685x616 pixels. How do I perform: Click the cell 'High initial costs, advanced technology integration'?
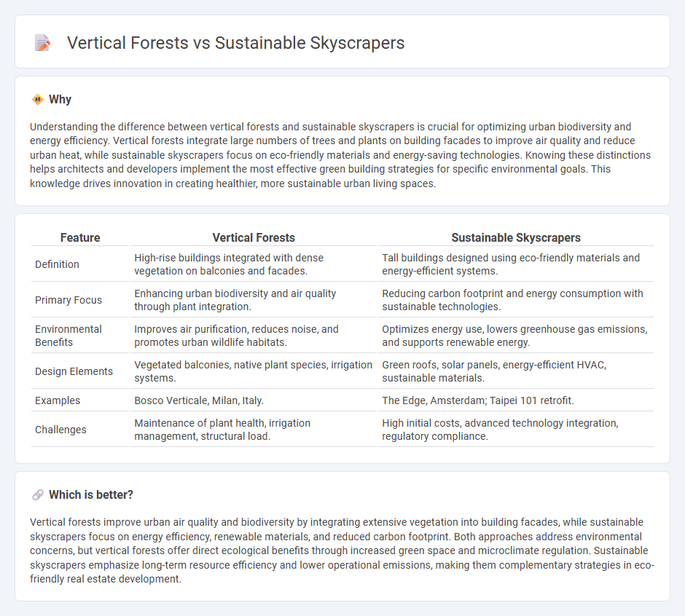[x=516, y=430]
